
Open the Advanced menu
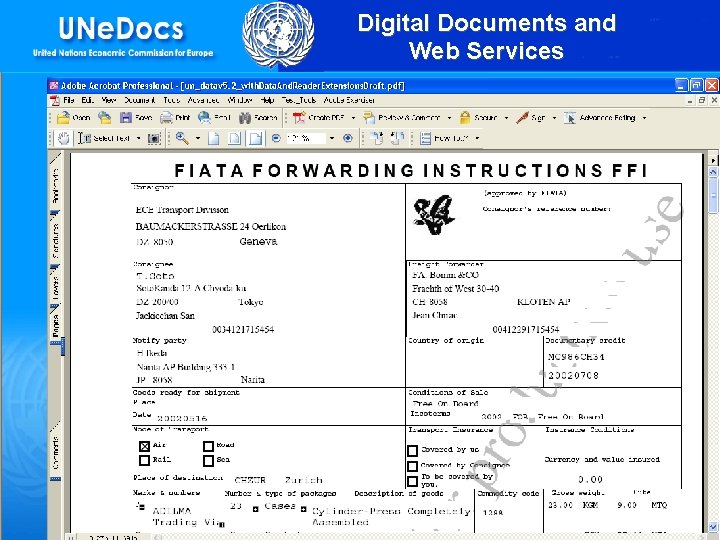coord(203,100)
